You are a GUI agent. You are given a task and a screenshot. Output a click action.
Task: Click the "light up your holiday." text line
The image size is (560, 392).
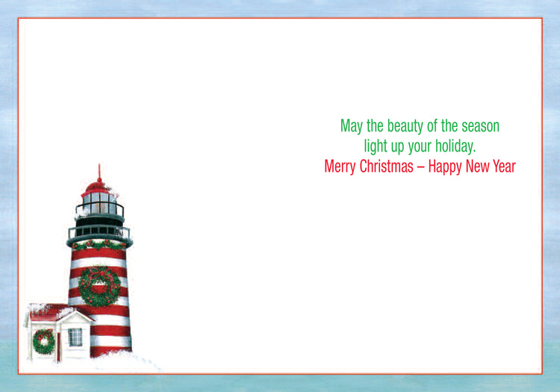(x=420, y=146)
